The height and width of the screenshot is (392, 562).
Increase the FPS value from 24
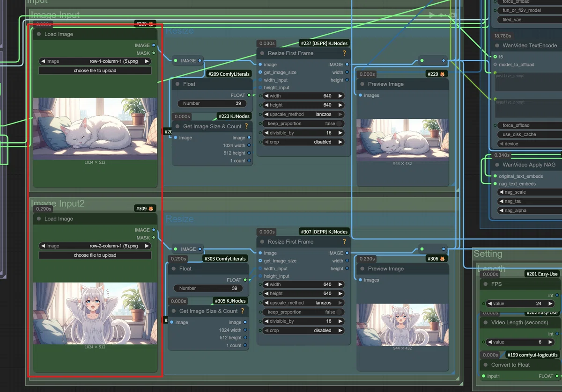(x=551, y=303)
